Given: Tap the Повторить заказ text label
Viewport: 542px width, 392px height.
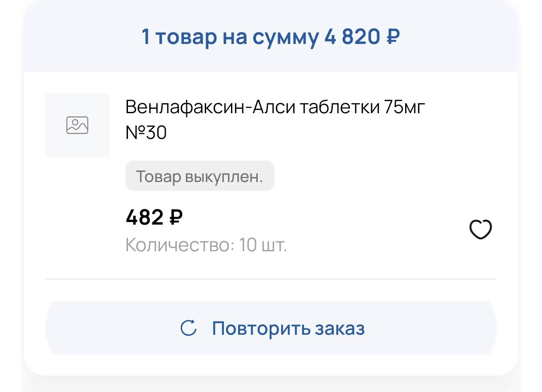Looking at the screenshot, I should [x=288, y=329].
